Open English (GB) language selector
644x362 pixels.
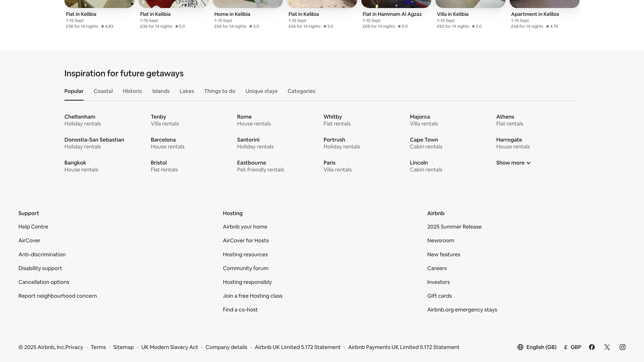pos(541,347)
